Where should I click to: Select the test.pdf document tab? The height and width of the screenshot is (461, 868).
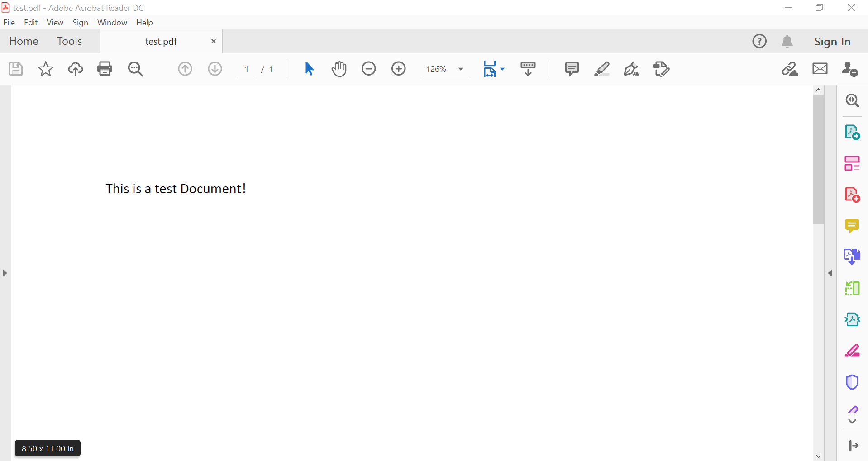point(161,41)
